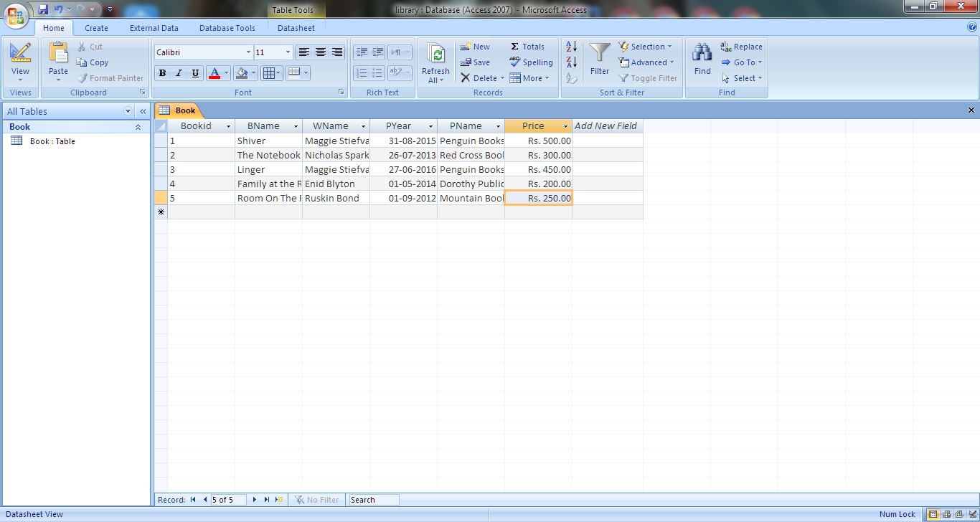Toggle bold formatting
Image resolution: width=980 pixels, height=522 pixels.
click(162, 72)
